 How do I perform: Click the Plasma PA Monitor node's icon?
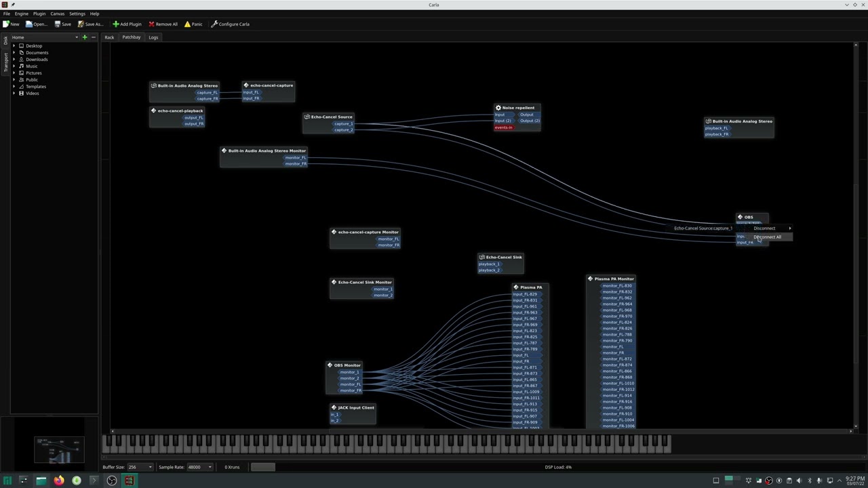591,279
